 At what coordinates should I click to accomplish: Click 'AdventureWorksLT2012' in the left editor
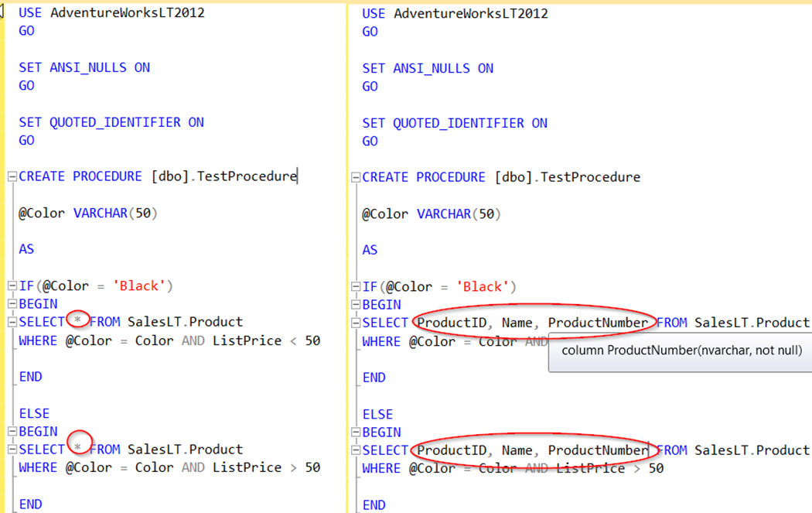click(128, 12)
